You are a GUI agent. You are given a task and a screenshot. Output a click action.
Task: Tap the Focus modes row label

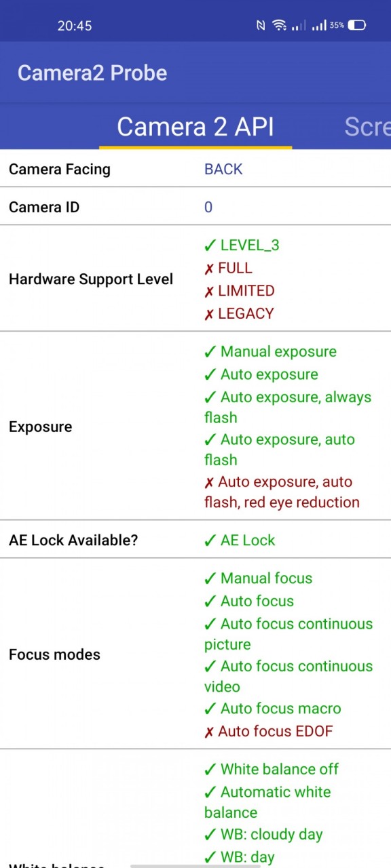[x=54, y=654]
